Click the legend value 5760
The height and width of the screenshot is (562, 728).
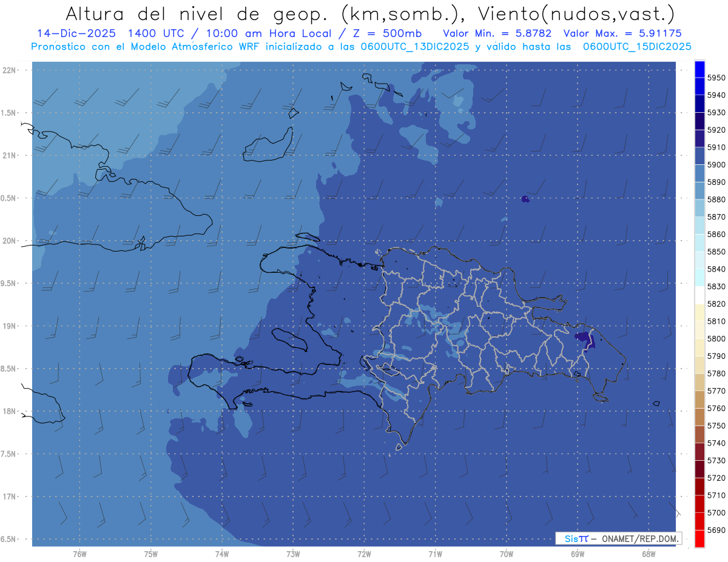[716, 408]
